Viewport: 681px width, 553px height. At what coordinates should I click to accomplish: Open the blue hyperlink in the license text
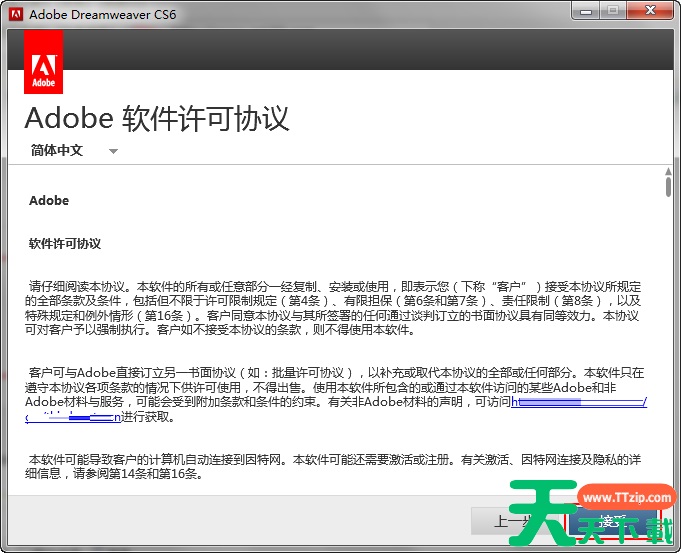578,402
